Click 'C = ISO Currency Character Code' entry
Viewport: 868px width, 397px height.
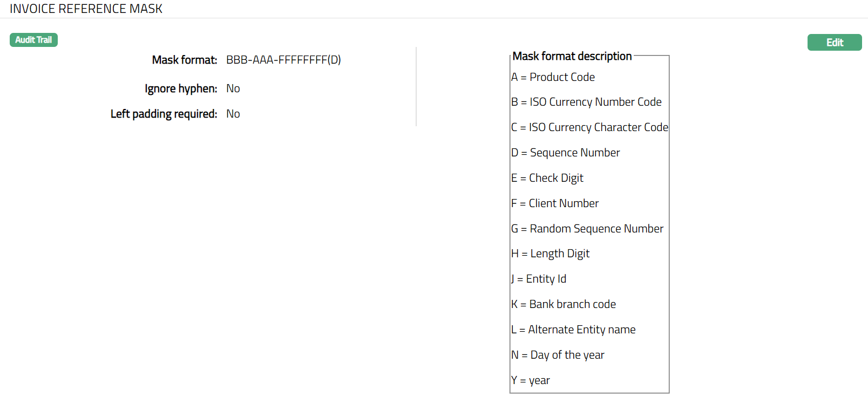click(589, 127)
